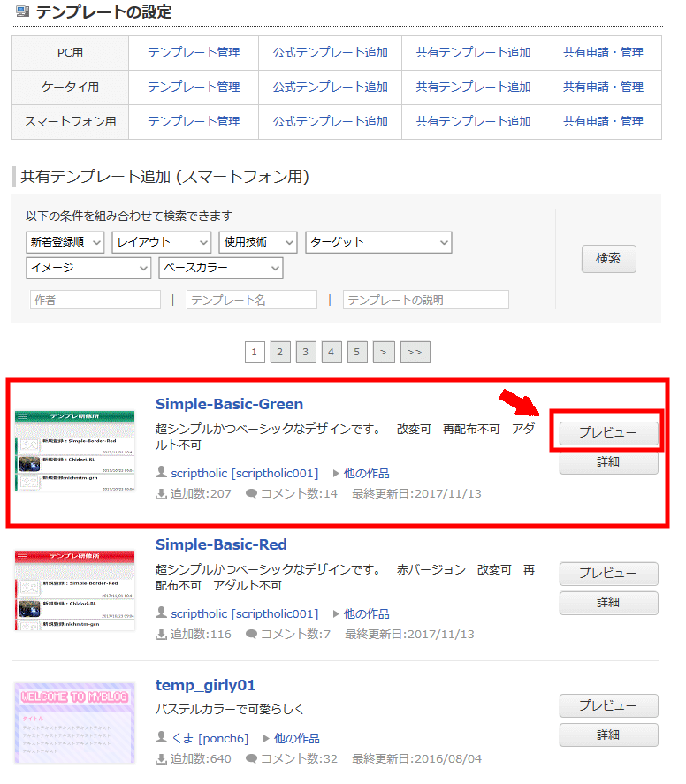This screenshot has height=784, width=686.
Task: Open ケータイ用 公式テンプレート追加 link
Action: (x=330, y=87)
